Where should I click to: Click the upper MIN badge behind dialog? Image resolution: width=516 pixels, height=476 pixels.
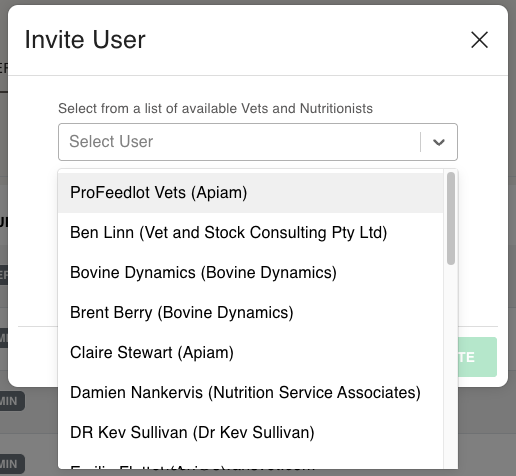pyautogui.click(x=12, y=401)
